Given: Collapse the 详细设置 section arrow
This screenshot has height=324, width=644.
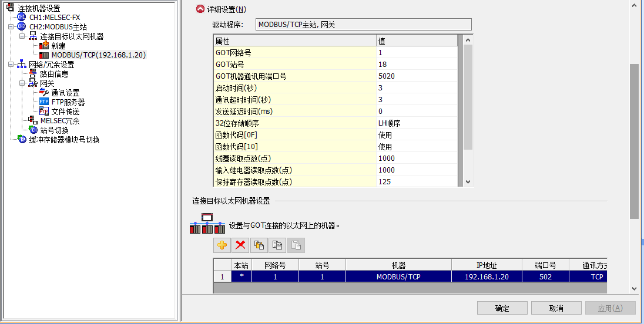Looking at the screenshot, I should (200, 9).
